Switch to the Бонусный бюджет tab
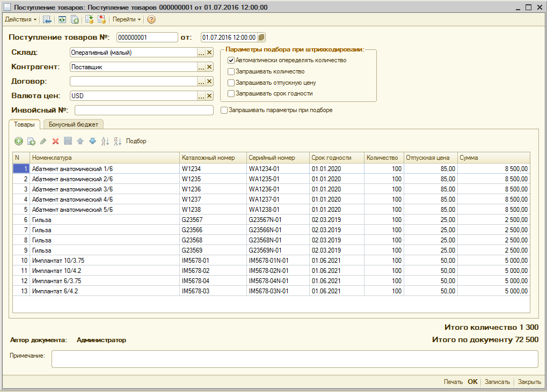 point(74,124)
